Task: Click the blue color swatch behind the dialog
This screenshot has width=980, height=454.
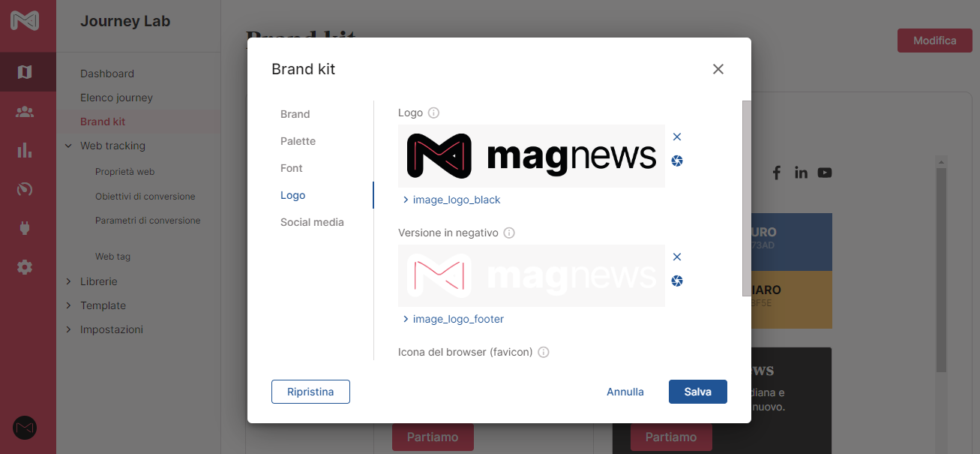Action: tap(792, 242)
